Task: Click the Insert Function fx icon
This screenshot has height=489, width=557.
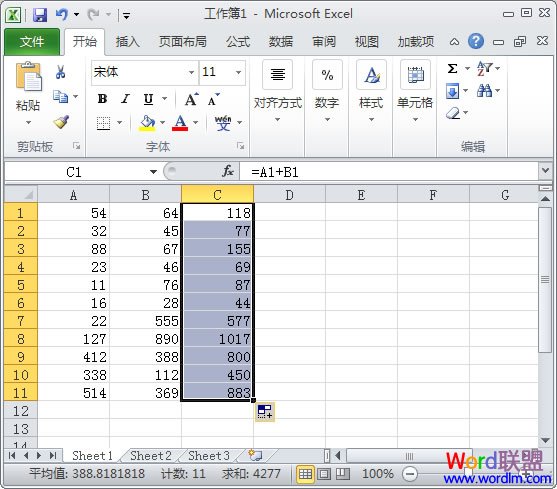Action: pos(228,172)
